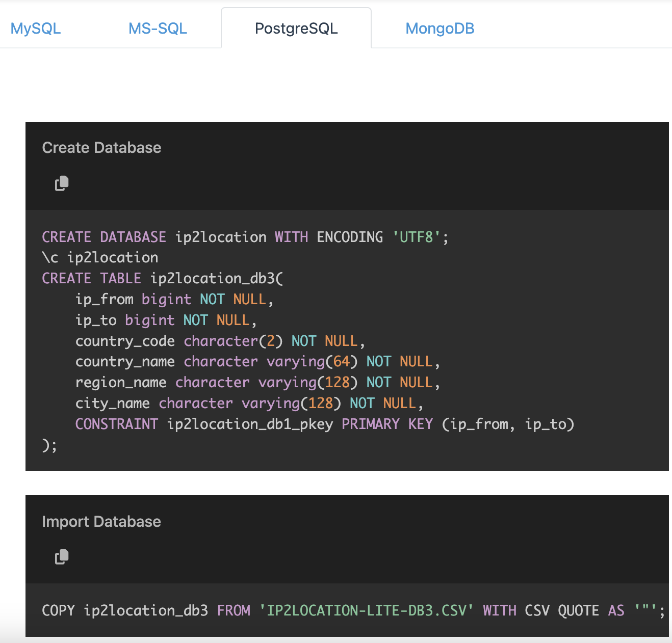Click the 'COPY ip2location_db3 FROM' statement
This screenshot has height=643, width=672.
click(353, 611)
